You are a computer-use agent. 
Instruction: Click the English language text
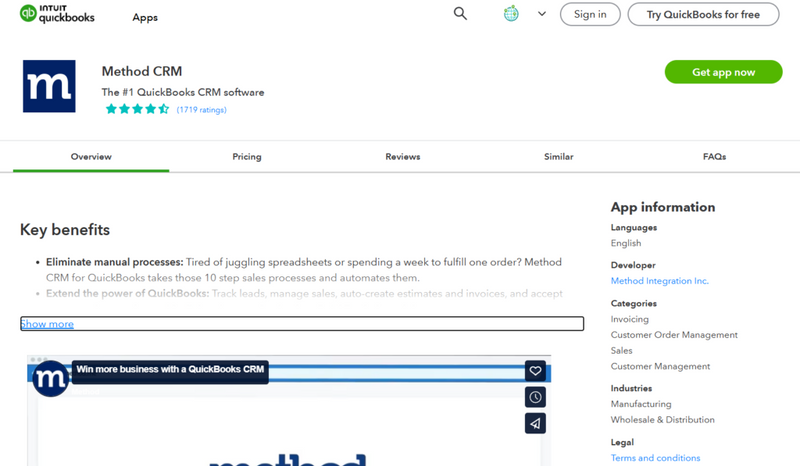(626, 243)
